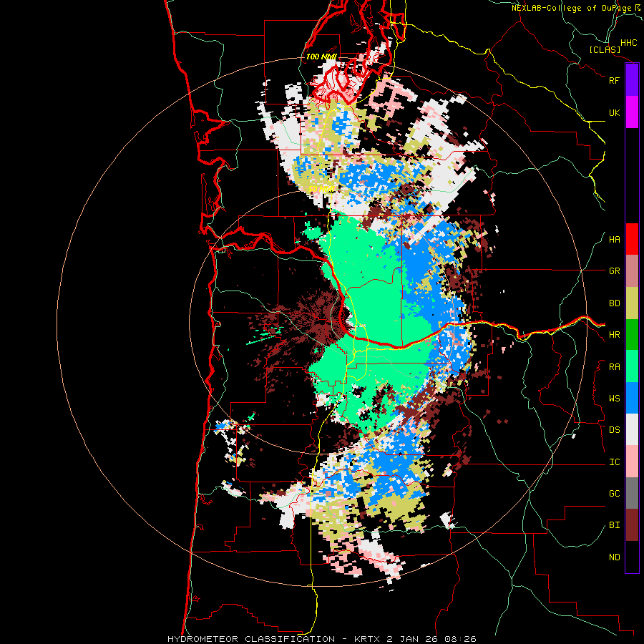Image resolution: width=644 pixels, height=644 pixels.
Task: Click the RF legend label
Action: pyautogui.click(x=614, y=80)
